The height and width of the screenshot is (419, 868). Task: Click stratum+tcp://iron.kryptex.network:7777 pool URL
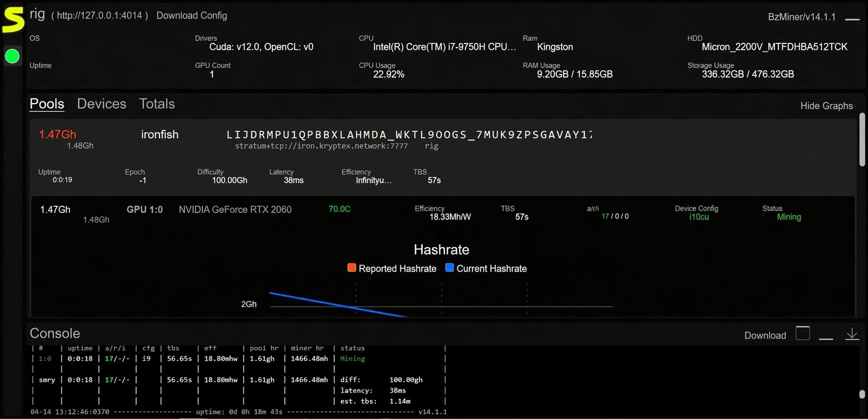(321, 146)
